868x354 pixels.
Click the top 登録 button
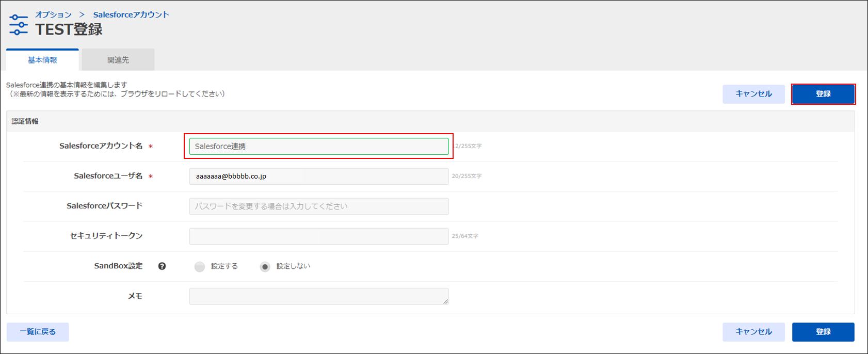point(823,94)
